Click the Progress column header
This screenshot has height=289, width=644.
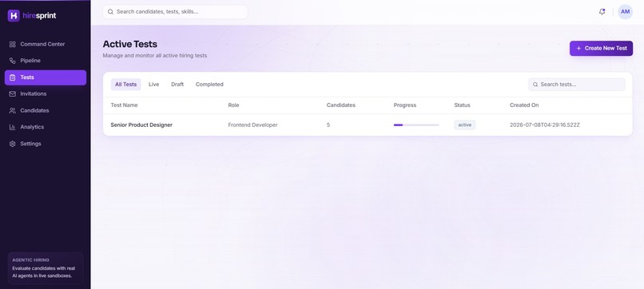tap(405, 105)
